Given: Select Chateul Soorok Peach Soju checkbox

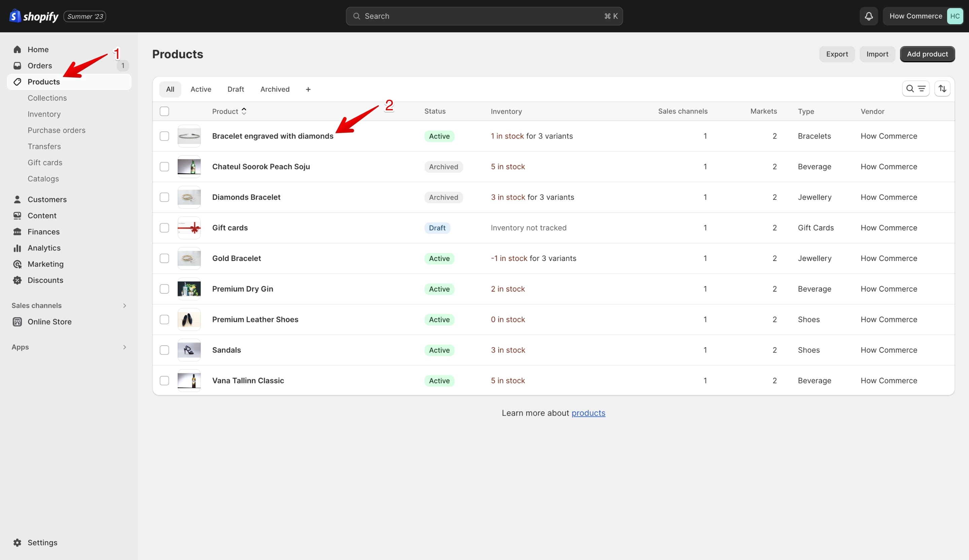Looking at the screenshot, I should [x=164, y=167].
